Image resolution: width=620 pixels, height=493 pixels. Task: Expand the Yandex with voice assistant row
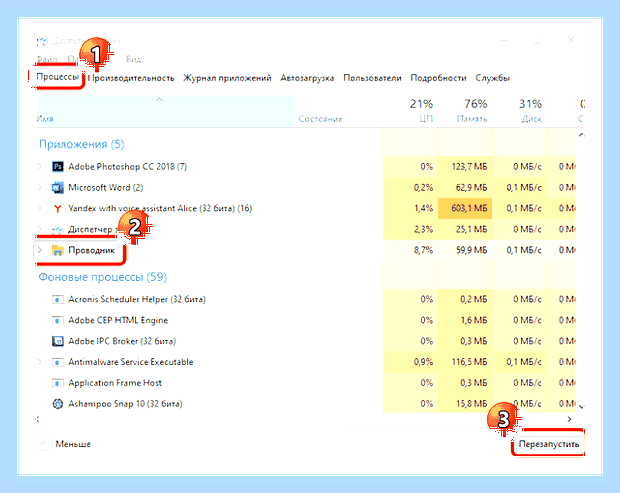point(40,208)
